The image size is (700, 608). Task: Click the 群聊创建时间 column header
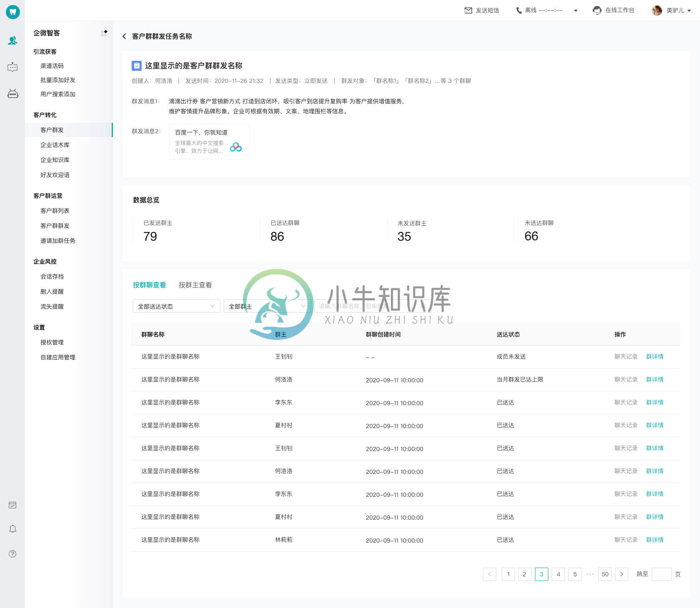pyautogui.click(x=383, y=334)
